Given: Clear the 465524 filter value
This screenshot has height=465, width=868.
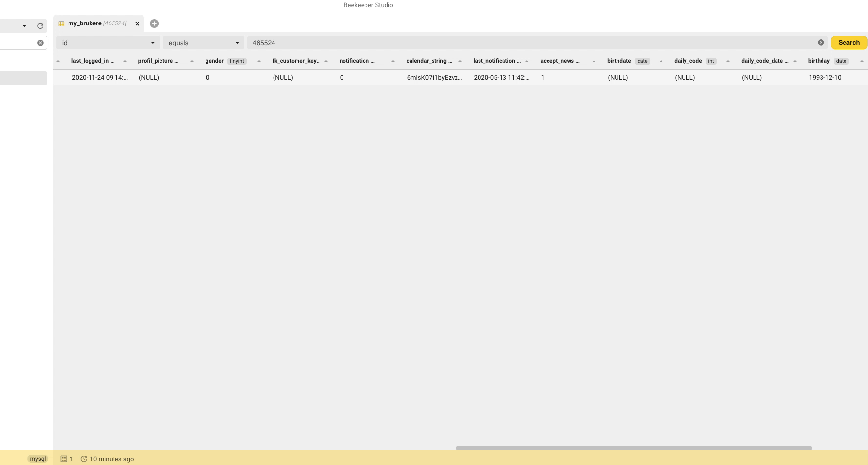Looking at the screenshot, I should (821, 43).
